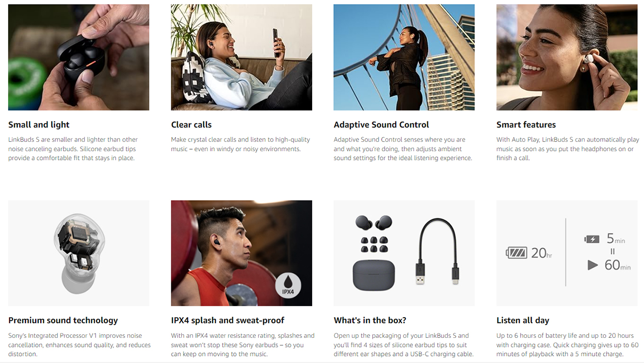Click the Premium sound technology heading
This screenshot has height=363, width=644.
click(x=63, y=320)
